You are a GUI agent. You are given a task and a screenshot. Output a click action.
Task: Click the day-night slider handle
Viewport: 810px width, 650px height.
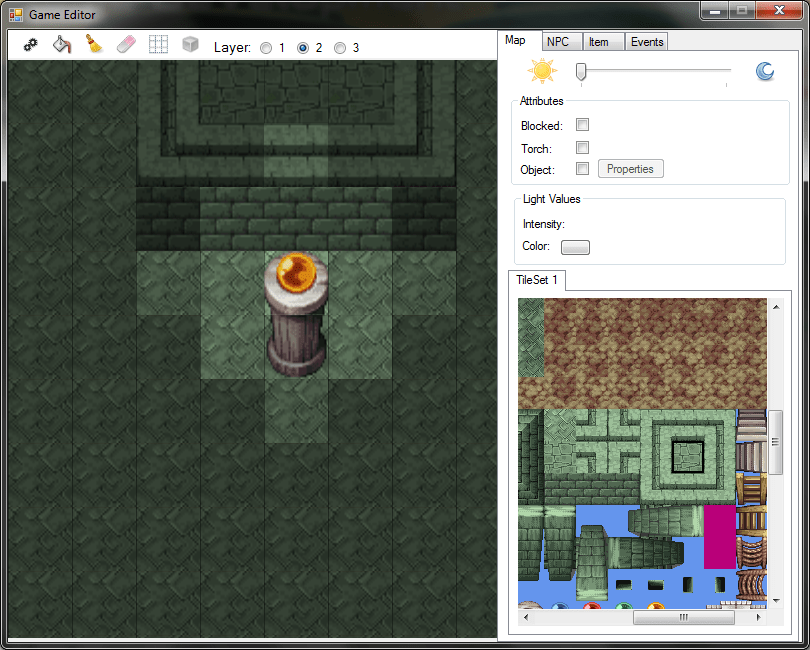pyautogui.click(x=581, y=71)
